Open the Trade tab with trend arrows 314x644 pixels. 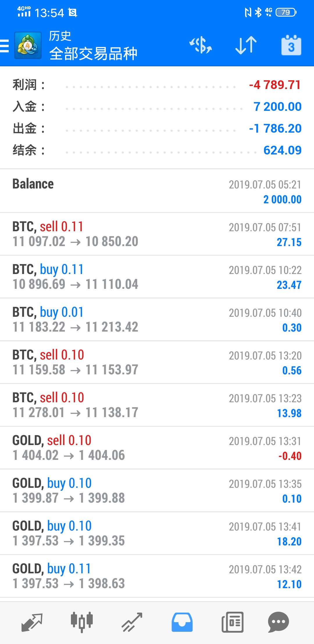click(x=132, y=622)
